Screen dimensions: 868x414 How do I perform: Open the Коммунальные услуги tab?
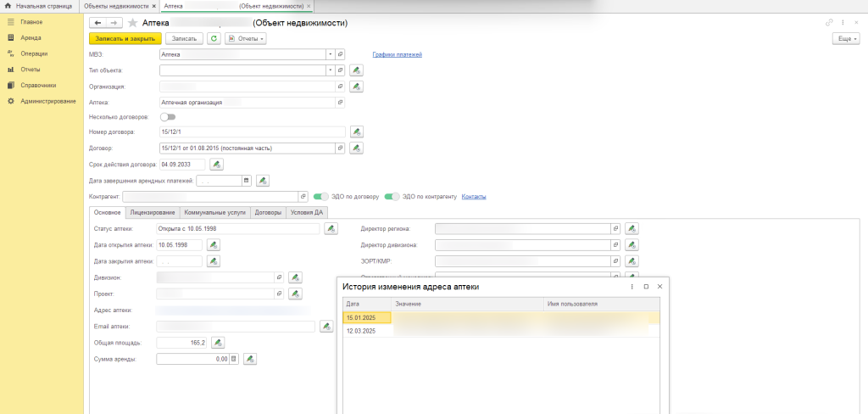point(215,212)
